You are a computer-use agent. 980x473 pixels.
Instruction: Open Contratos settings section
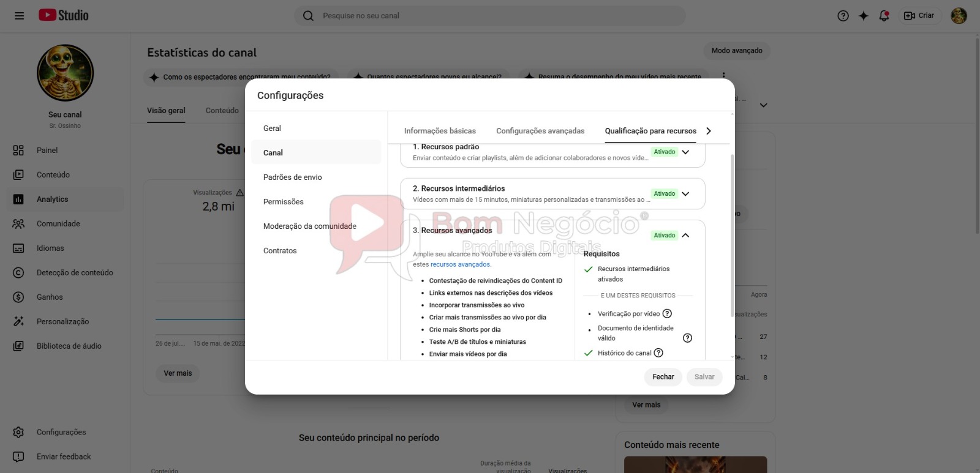tap(316, 251)
